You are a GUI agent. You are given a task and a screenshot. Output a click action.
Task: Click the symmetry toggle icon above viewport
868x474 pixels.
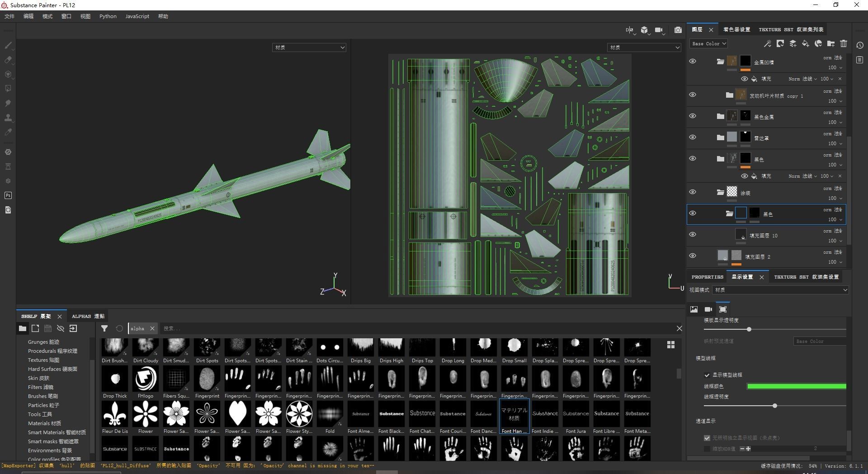point(630,30)
